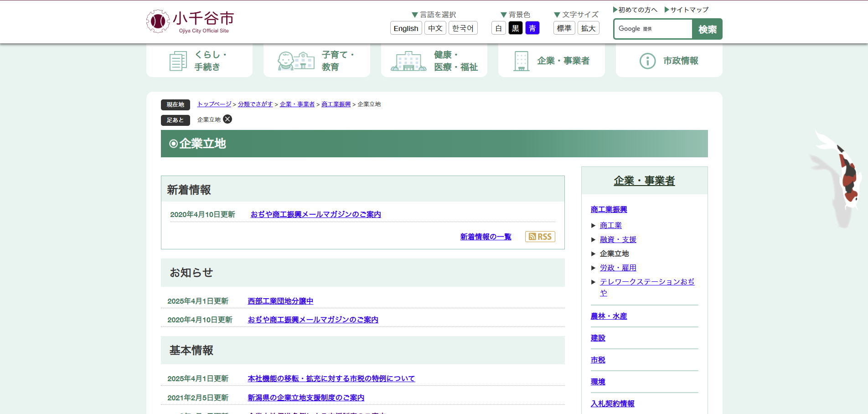868x414 pixels.
Task: Click the 基本情報 section heading
Action: pyautogui.click(x=191, y=350)
